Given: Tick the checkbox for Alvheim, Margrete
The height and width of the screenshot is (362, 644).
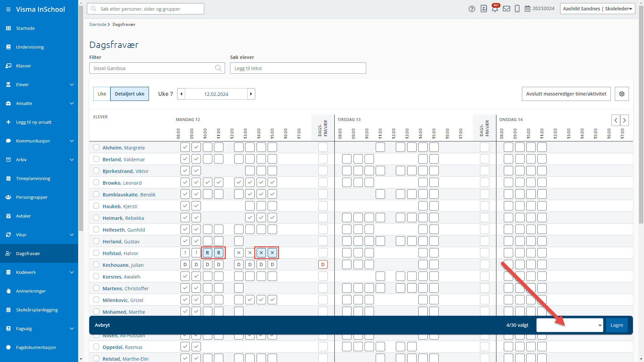Looking at the screenshot, I should click(x=96, y=147).
